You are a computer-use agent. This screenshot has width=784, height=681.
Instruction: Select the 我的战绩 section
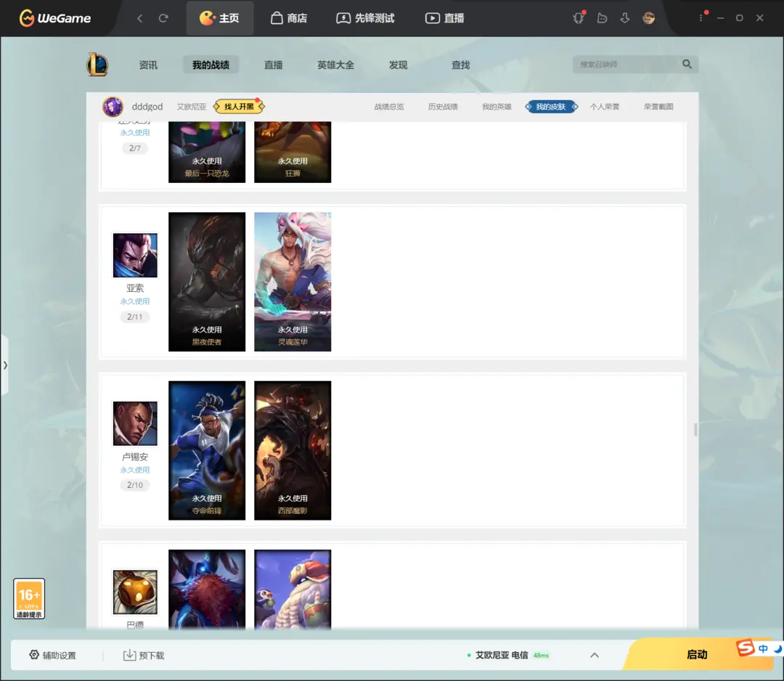[211, 65]
